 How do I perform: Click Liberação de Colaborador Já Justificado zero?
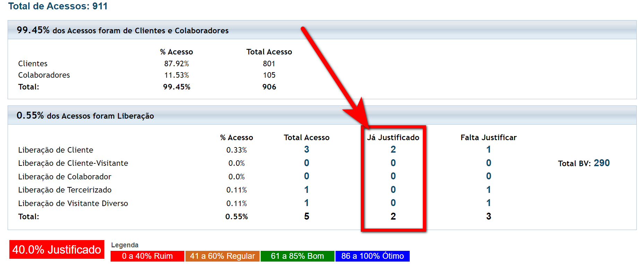click(393, 176)
